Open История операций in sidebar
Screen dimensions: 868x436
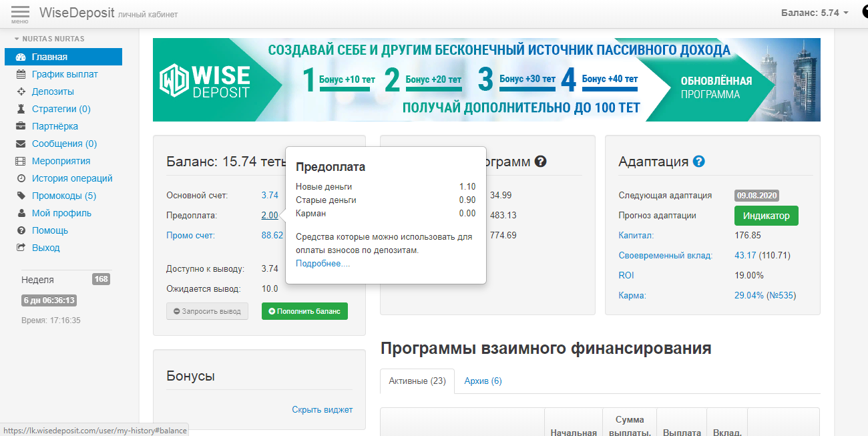point(72,178)
